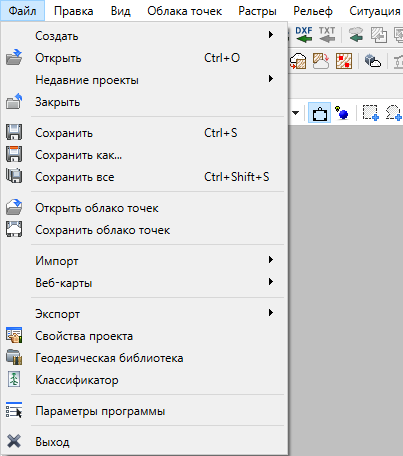Choose Создать in the File menu
403x456 pixels.
point(145,36)
